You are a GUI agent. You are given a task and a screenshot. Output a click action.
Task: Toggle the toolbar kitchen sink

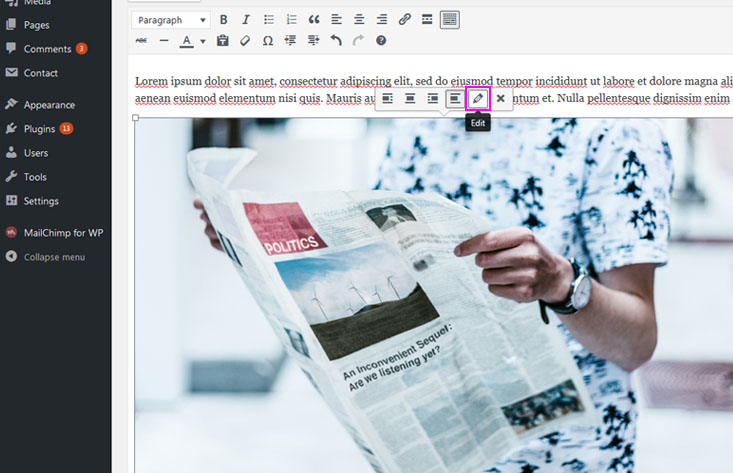(450, 20)
